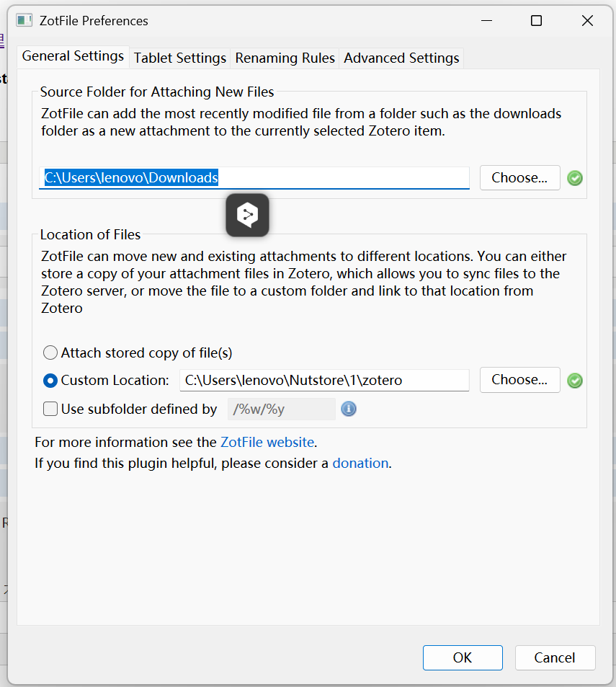This screenshot has width=616, height=687.
Task: Click green checkmark next to Downloads path
Action: point(575,178)
